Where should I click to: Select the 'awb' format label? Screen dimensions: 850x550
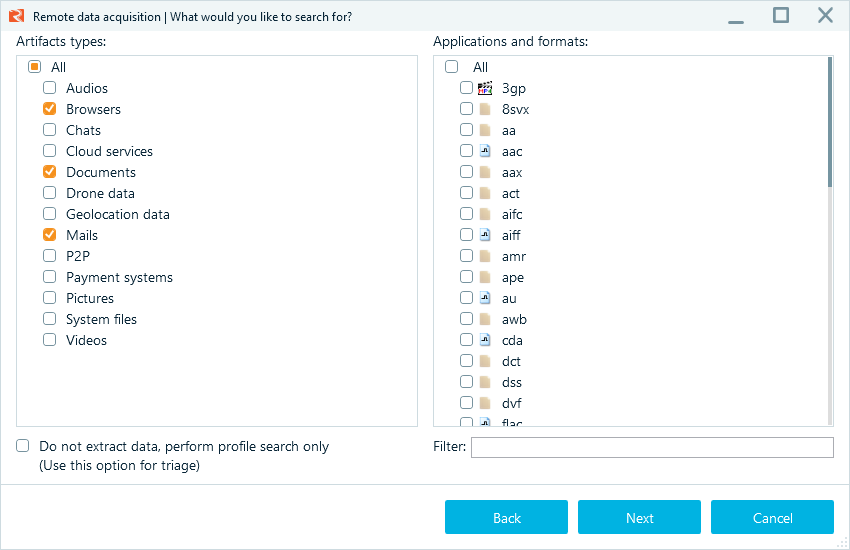coord(514,320)
